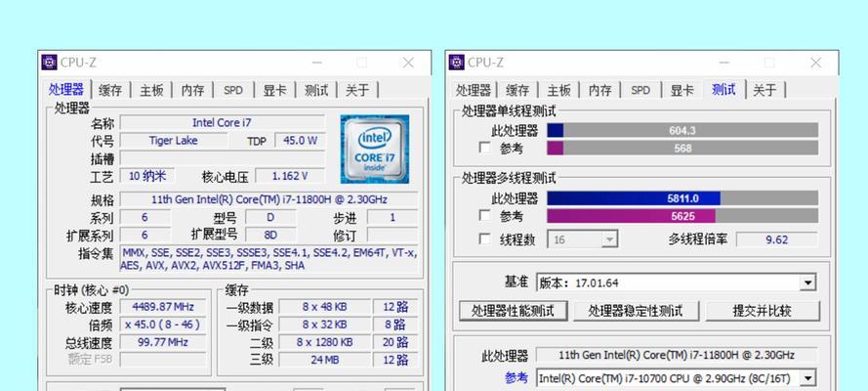Open 显卡 tab in right CPU-Z window
This screenshot has width=868, height=391.
pyautogui.click(x=682, y=90)
